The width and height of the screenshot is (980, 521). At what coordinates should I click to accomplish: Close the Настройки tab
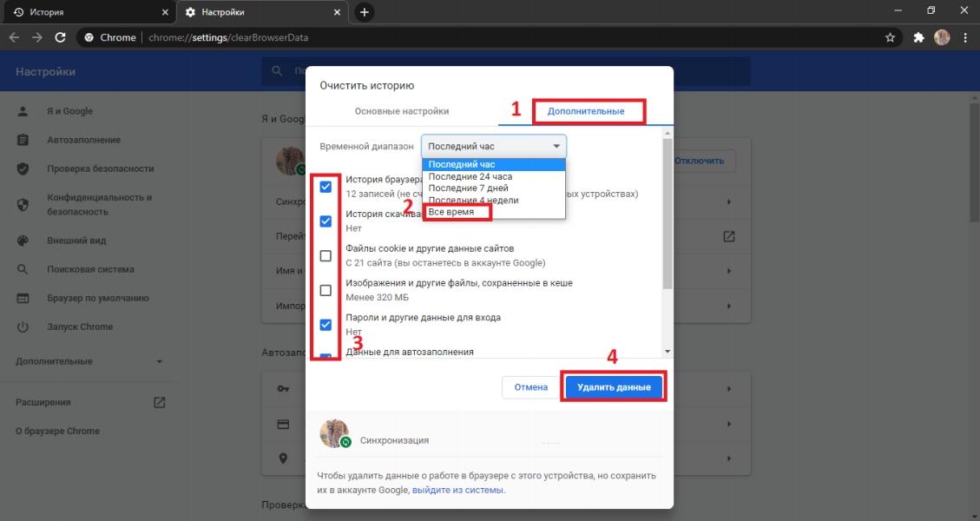[338, 12]
